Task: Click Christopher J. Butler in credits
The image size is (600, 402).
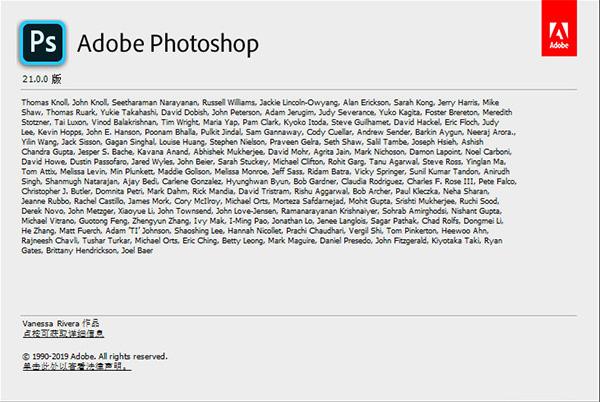Action: [56, 191]
